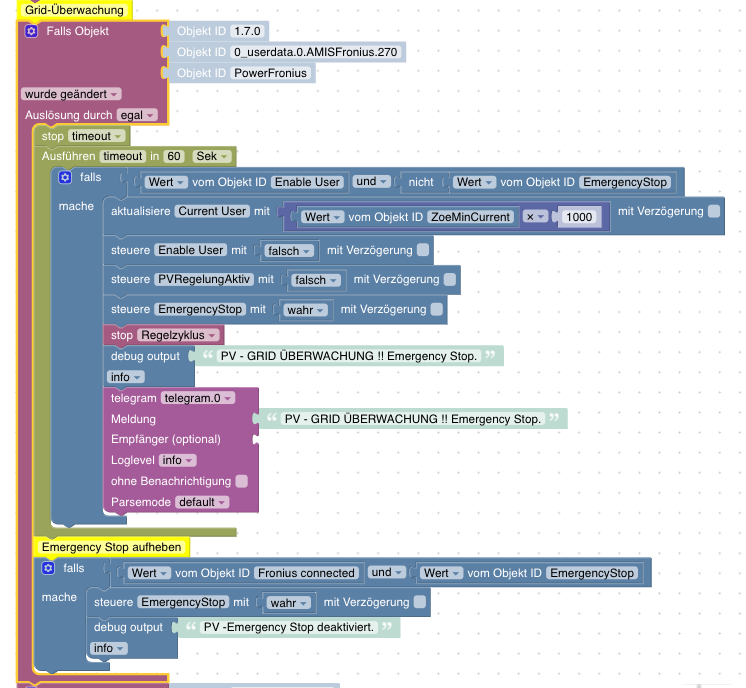This screenshot has height=688, width=746.
Task: Toggle 'mit Verzögerung' on Enable User row
Action: coord(423,250)
